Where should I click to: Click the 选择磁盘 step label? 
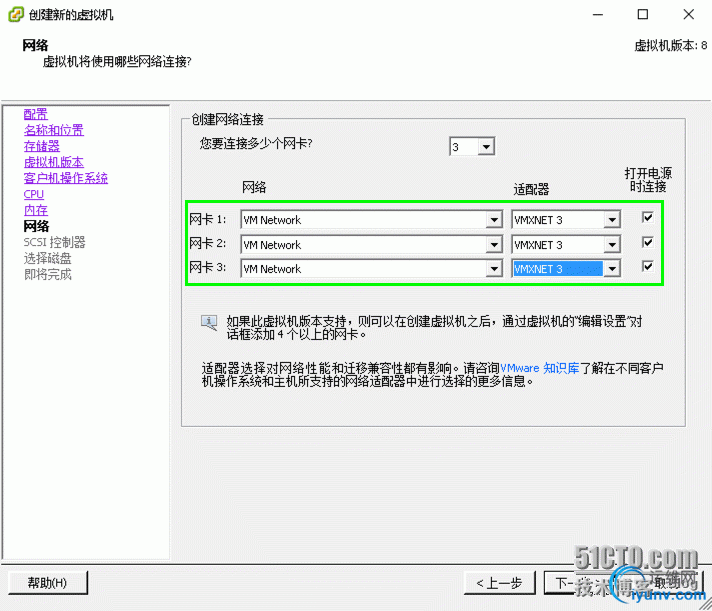48,258
